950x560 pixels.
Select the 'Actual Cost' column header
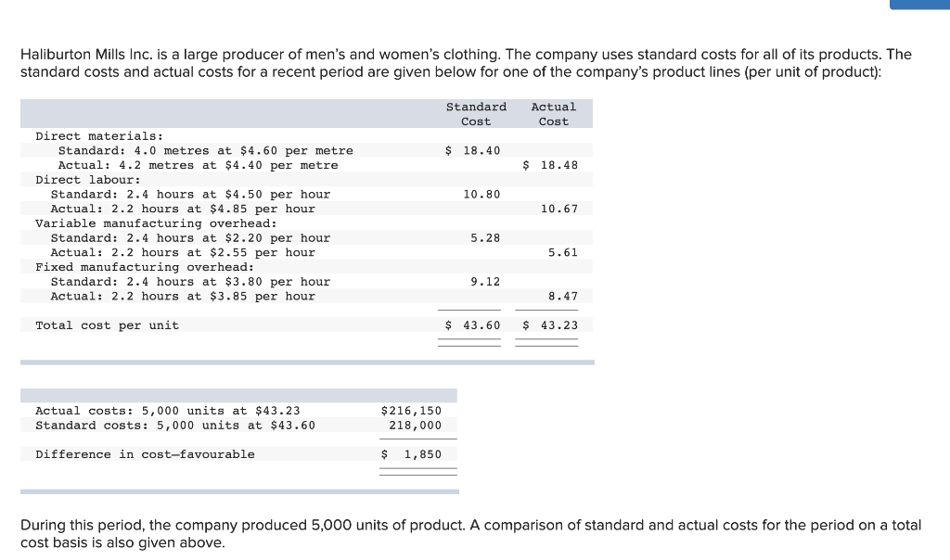554,114
